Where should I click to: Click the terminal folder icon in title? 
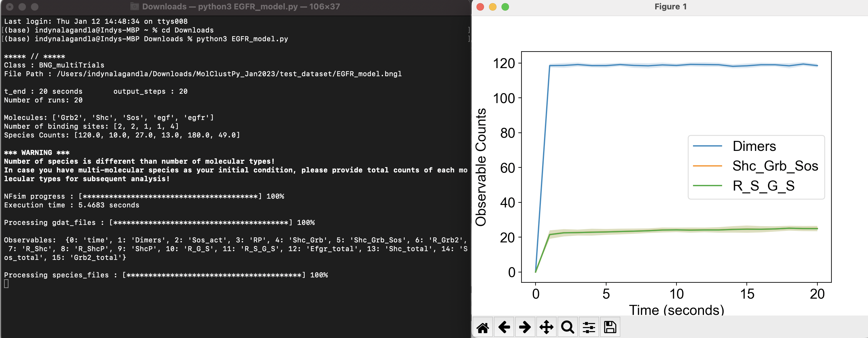pyautogui.click(x=134, y=6)
